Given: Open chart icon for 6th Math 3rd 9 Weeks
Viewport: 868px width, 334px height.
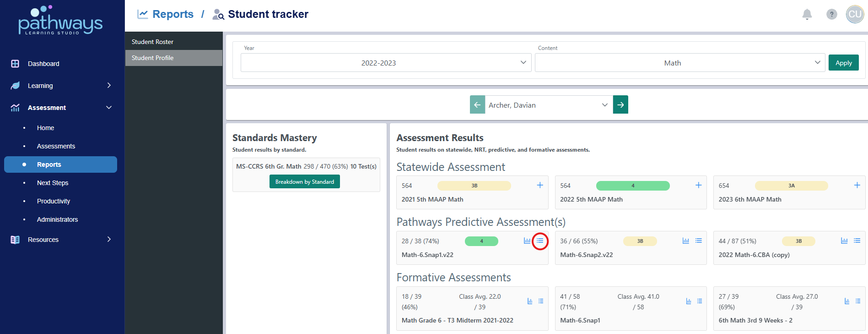Looking at the screenshot, I should [847, 301].
